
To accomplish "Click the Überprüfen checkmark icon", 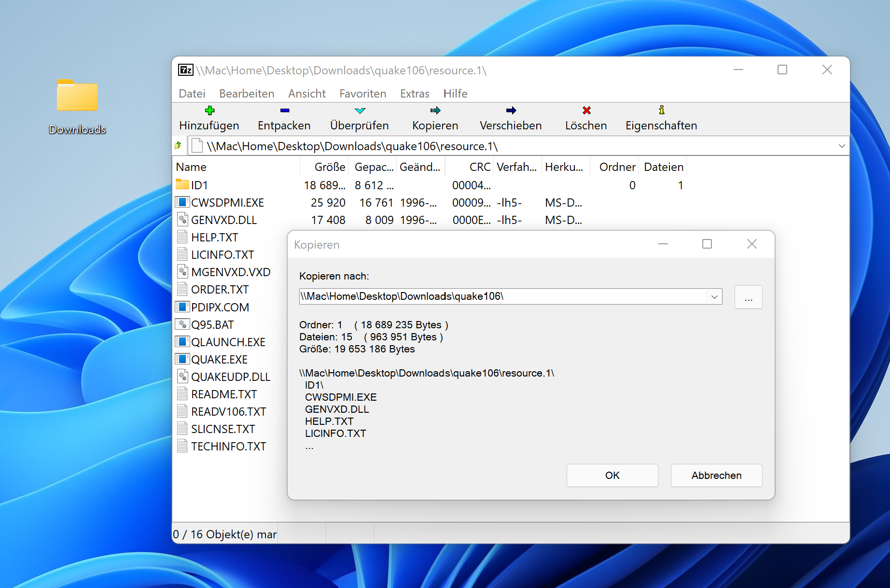I will 360,111.
